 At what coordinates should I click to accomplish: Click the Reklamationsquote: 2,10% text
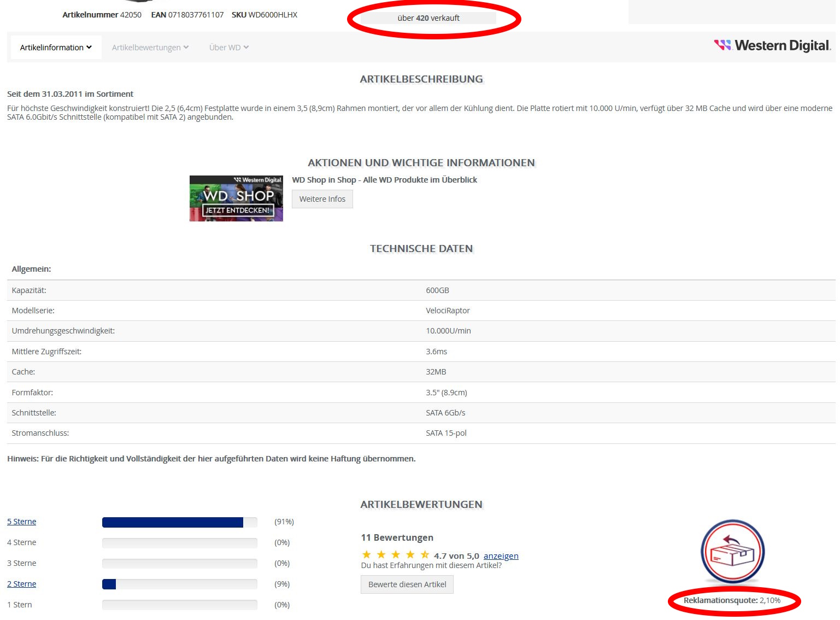[x=732, y=600]
